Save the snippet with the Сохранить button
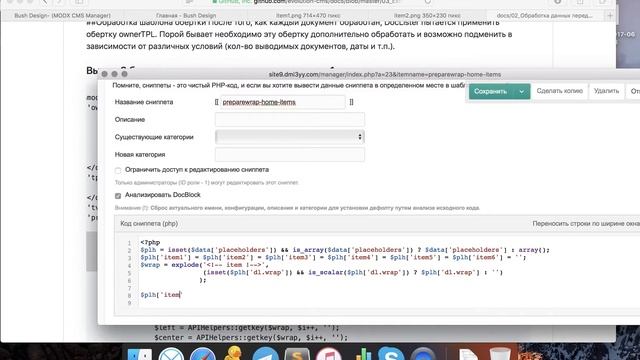 pos(491,91)
